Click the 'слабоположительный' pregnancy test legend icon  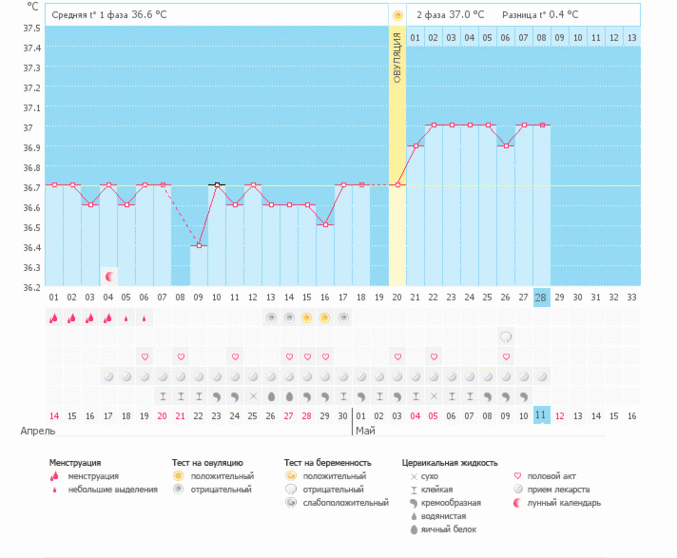coord(292,502)
